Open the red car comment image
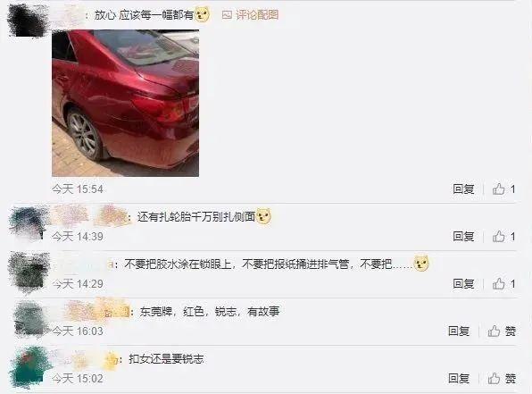The image size is (532, 394). pyautogui.click(x=125, y=104)
